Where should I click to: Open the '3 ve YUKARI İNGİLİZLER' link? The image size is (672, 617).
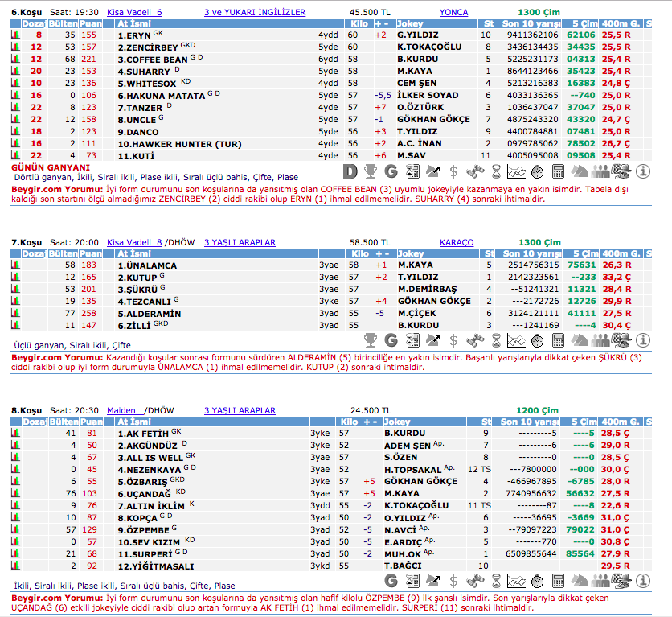255,13
